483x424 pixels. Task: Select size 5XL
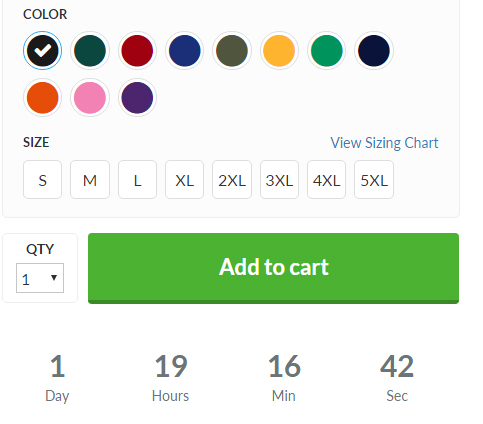(x=374, y=180)
